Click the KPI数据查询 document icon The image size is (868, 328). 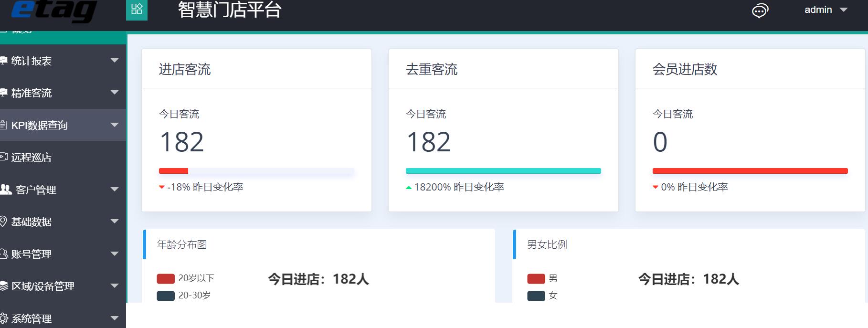[3, 125]
